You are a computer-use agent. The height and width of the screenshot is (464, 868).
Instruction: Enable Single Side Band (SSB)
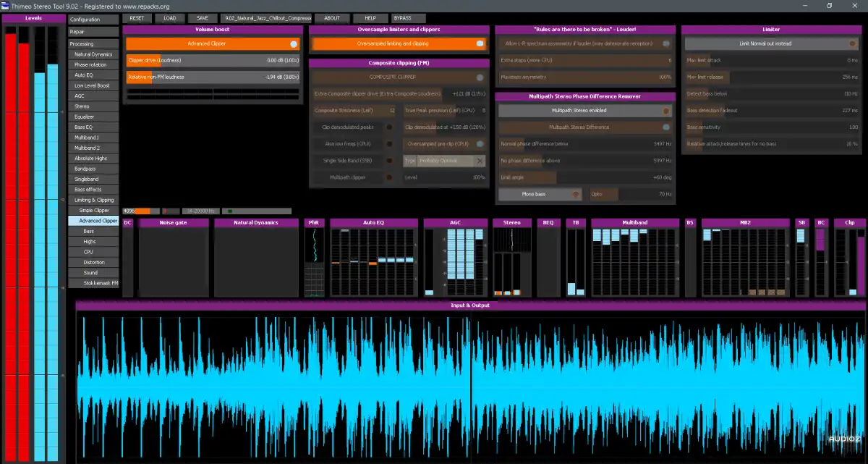point(388,161)
